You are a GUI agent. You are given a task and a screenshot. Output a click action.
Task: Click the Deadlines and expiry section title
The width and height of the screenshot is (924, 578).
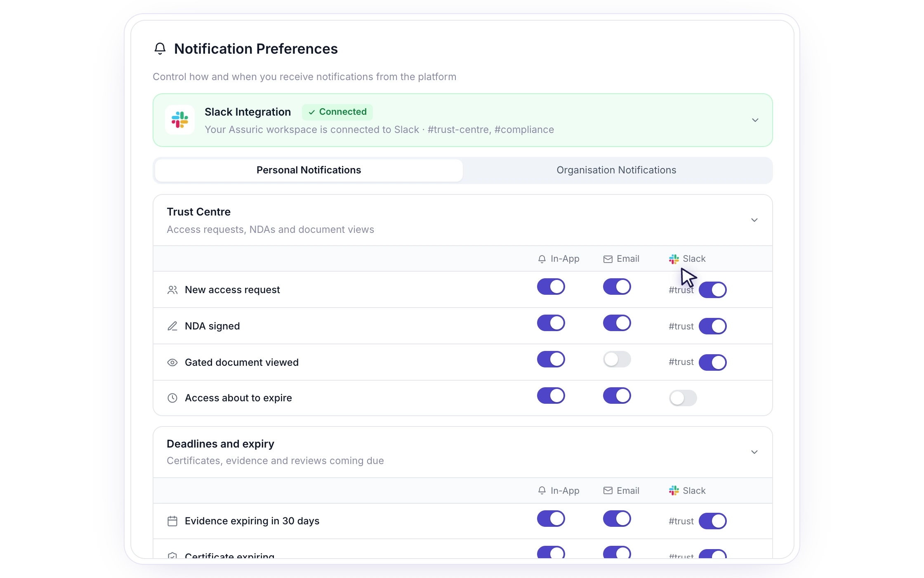point(220,444)
